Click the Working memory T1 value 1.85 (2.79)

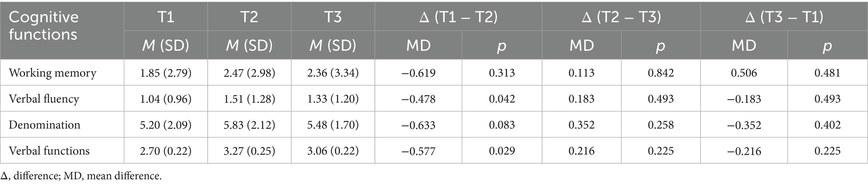tap(165, 73)
